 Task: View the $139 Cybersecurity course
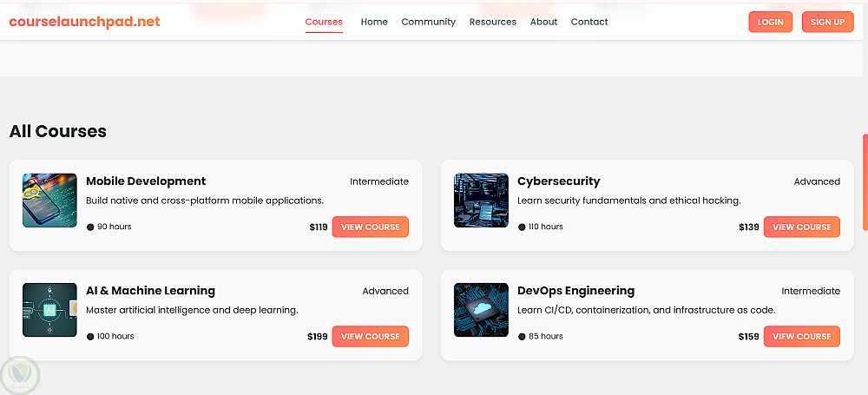pos(801,227)
